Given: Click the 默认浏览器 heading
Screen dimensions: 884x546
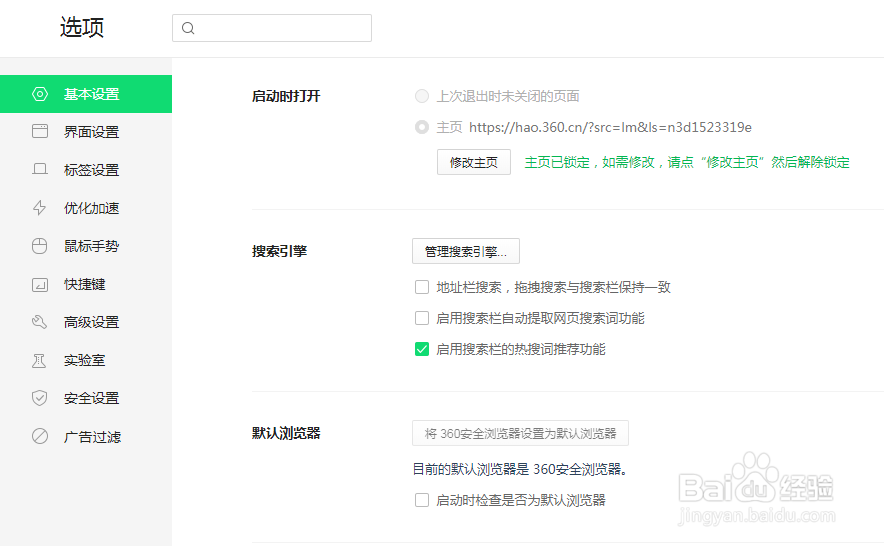Looking at the screenshot, I should pos(286,433).
